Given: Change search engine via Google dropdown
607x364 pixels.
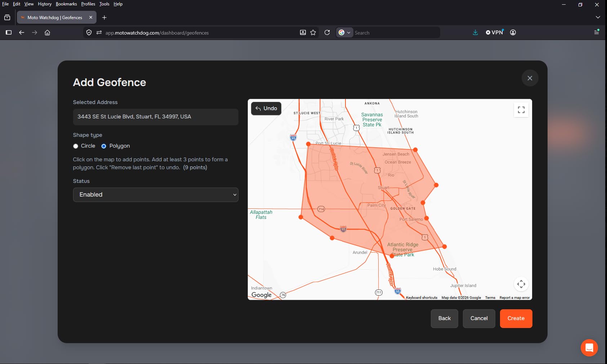Looking at the screenshot, I should [x=344, y=32].
